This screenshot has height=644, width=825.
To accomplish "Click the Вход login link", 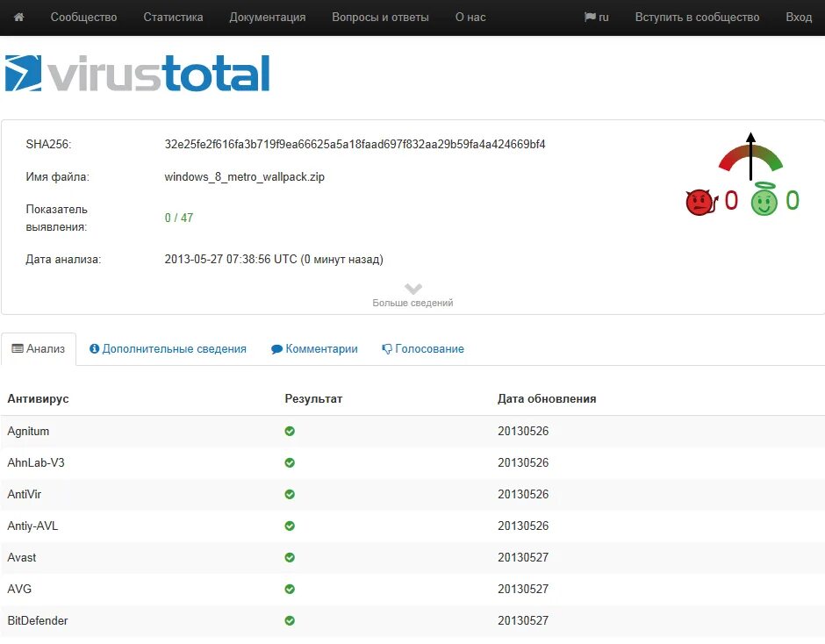I will (799, 18).
